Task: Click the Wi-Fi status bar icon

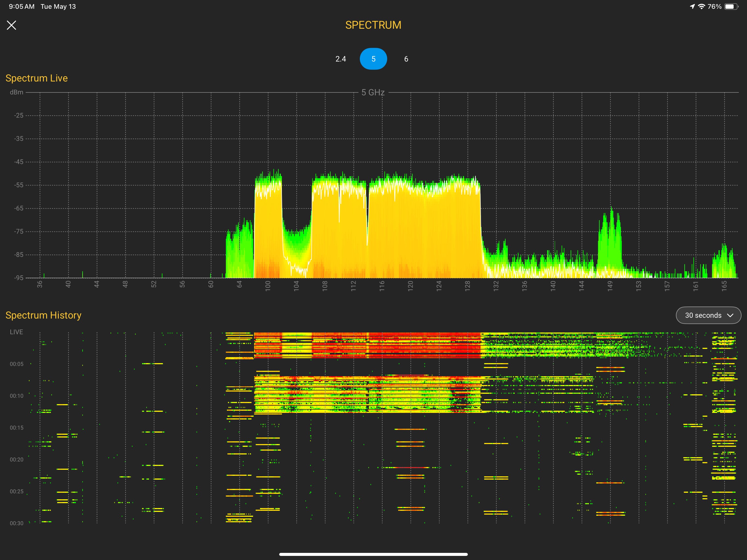Action: (702, 6)
